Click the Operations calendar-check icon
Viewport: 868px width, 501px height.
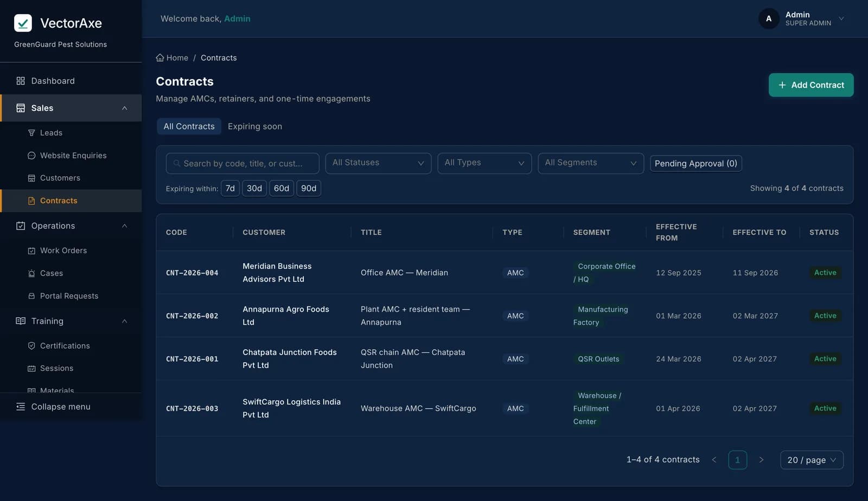21,226
